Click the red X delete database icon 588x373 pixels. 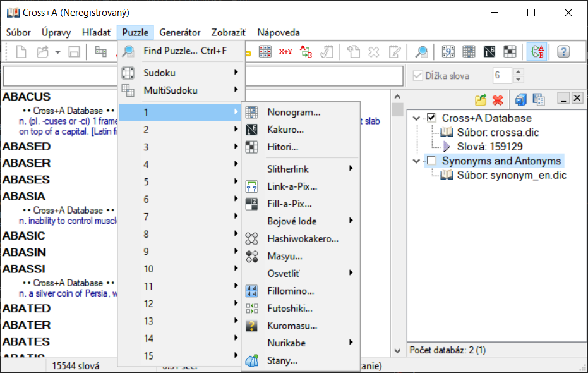pos(498,100)
